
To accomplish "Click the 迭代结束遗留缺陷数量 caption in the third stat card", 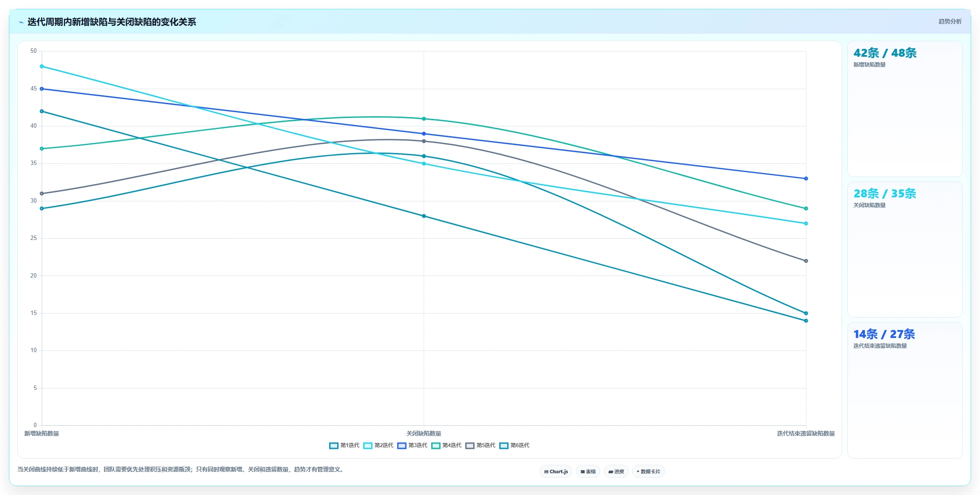I will tap(880, 346).
